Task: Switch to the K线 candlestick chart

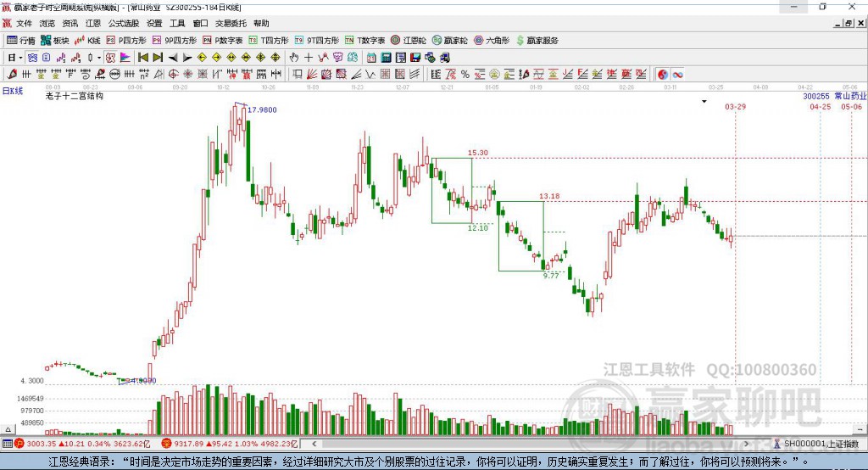Action: coord(87,41)
